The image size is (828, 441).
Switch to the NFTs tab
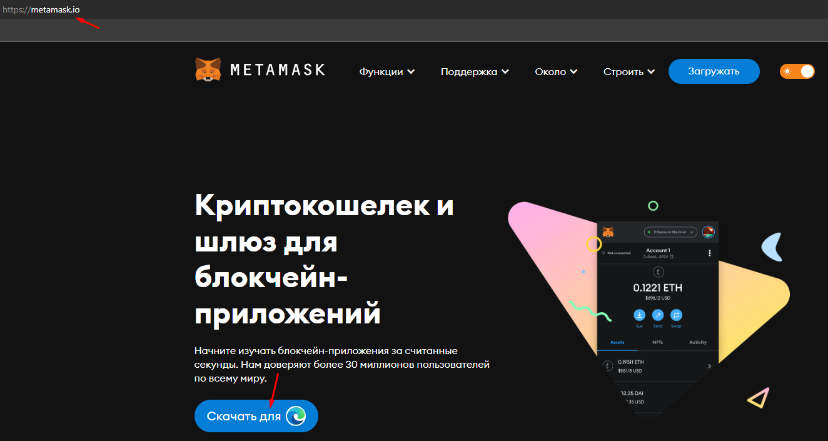pos(657,342)
